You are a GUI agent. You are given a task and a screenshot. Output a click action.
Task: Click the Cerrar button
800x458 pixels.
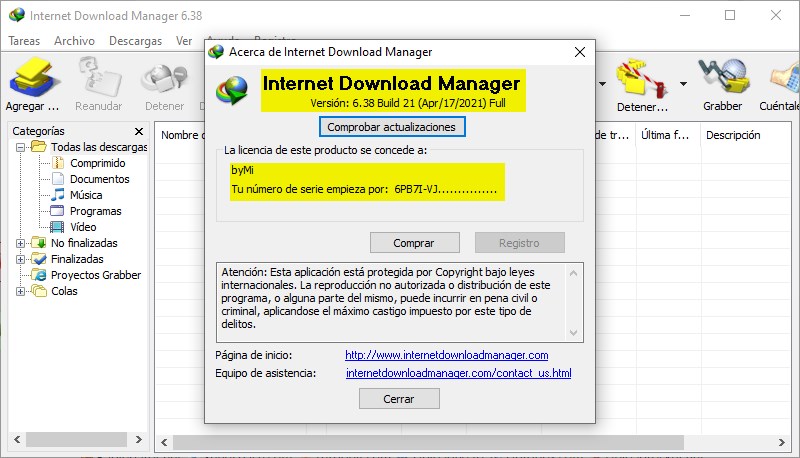tap(399, 399)
